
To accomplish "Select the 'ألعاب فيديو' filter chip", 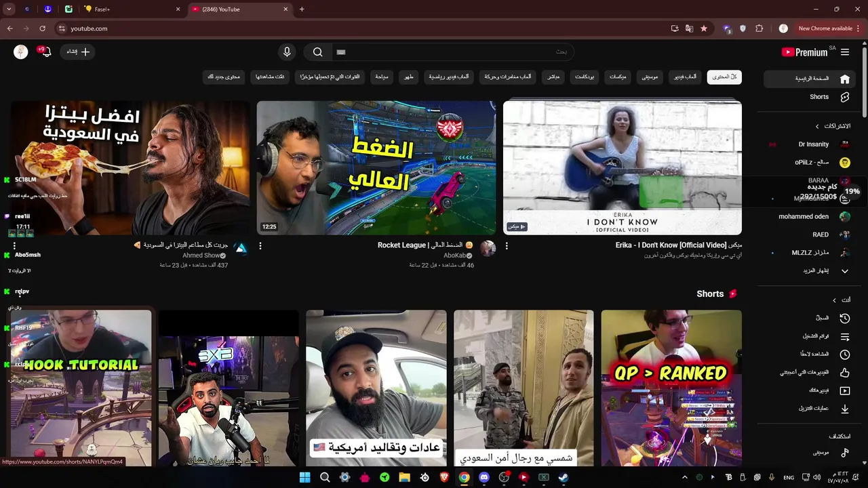I will 684,77.
